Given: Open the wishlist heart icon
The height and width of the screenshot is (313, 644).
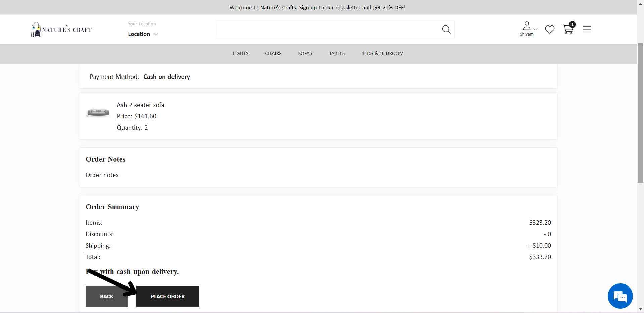Looking at the screenshot, I should pos(550,30).
